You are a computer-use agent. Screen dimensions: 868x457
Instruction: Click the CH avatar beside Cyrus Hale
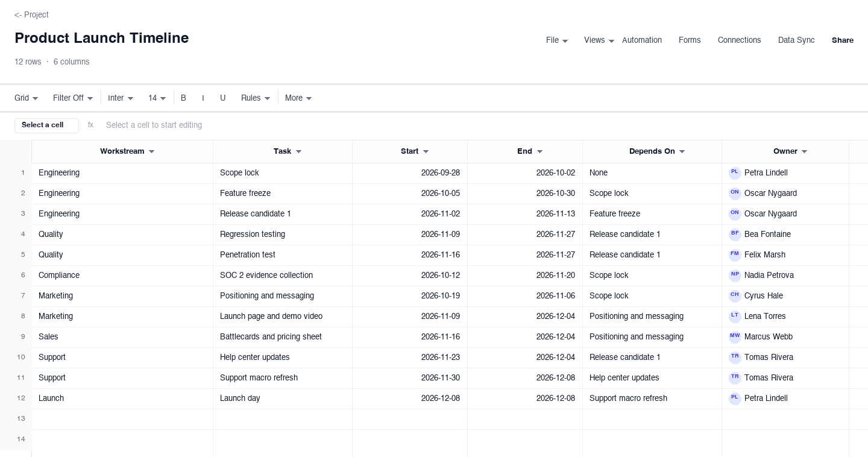735,296
